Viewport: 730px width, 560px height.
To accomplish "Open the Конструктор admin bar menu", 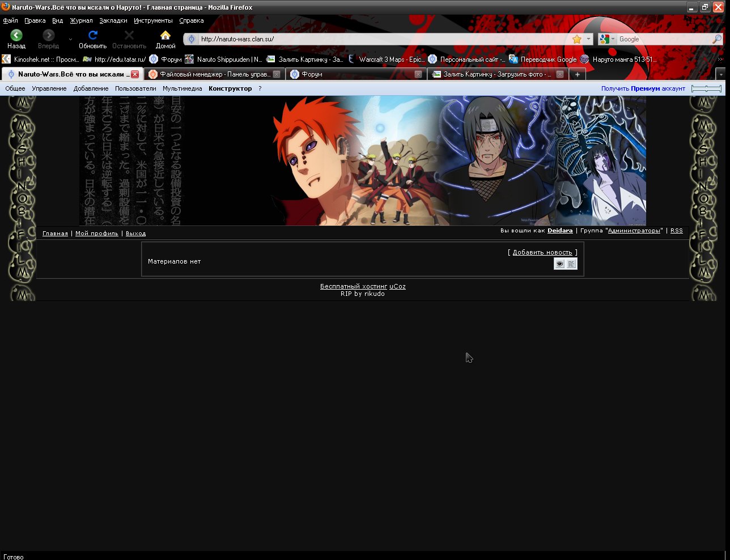I will pos(230,88).
